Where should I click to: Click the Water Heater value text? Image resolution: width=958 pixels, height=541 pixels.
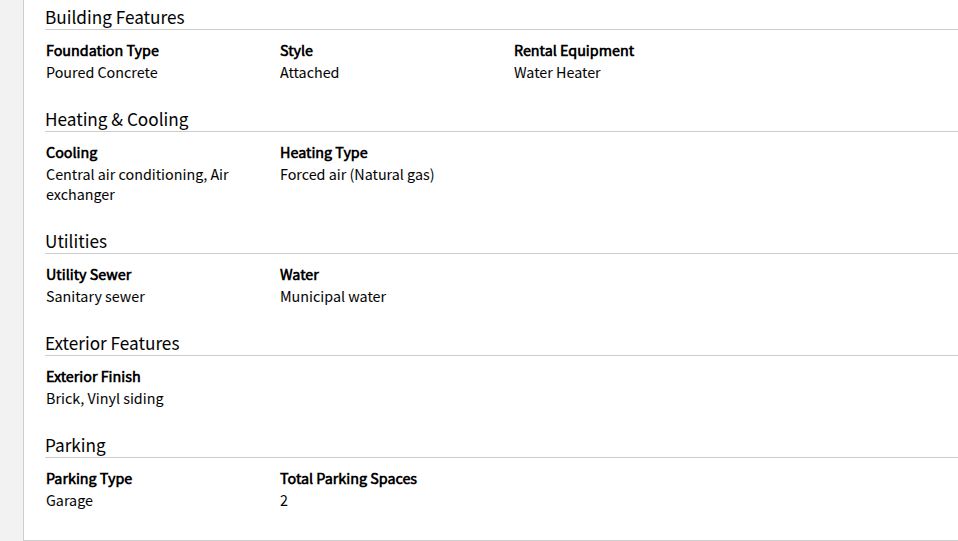(x=557, y=73)
